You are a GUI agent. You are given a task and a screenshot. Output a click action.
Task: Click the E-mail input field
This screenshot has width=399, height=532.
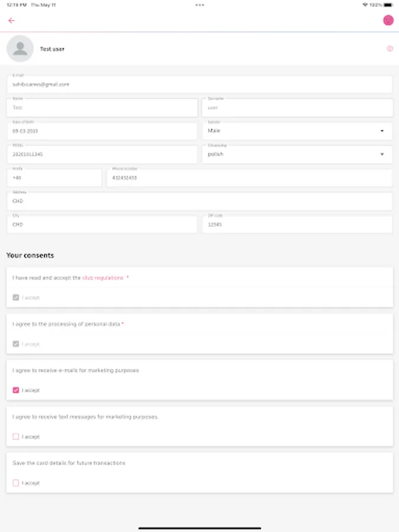pyautogui.click(x=199, y=85)
